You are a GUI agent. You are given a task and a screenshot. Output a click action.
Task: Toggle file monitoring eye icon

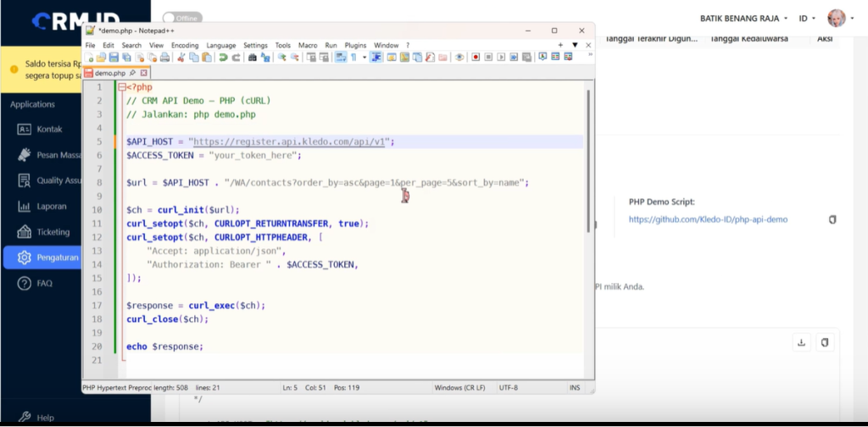(459, 57)
